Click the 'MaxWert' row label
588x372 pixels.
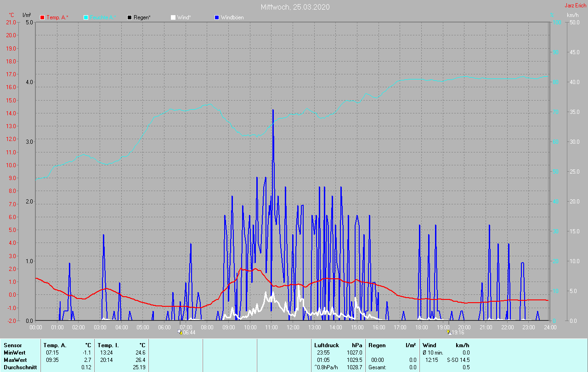point(15,360)
